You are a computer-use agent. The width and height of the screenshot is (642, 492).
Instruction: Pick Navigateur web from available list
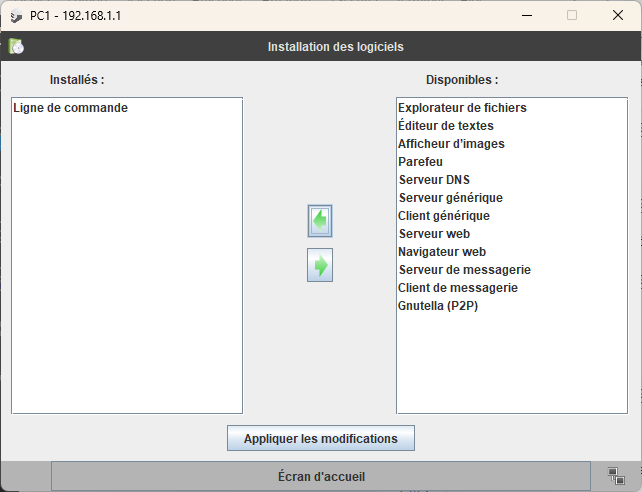442,252
